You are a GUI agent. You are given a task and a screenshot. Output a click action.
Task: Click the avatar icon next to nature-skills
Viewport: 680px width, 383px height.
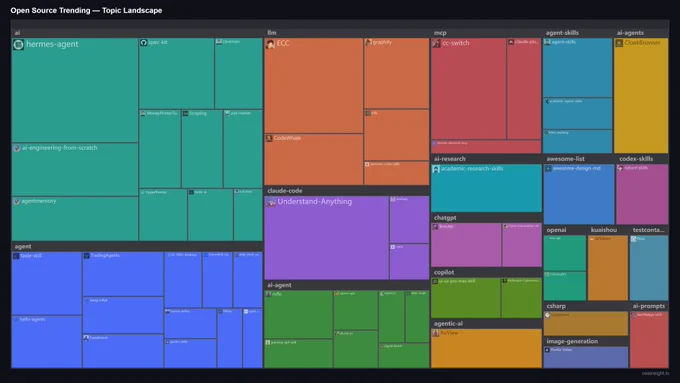pos(620,168)
